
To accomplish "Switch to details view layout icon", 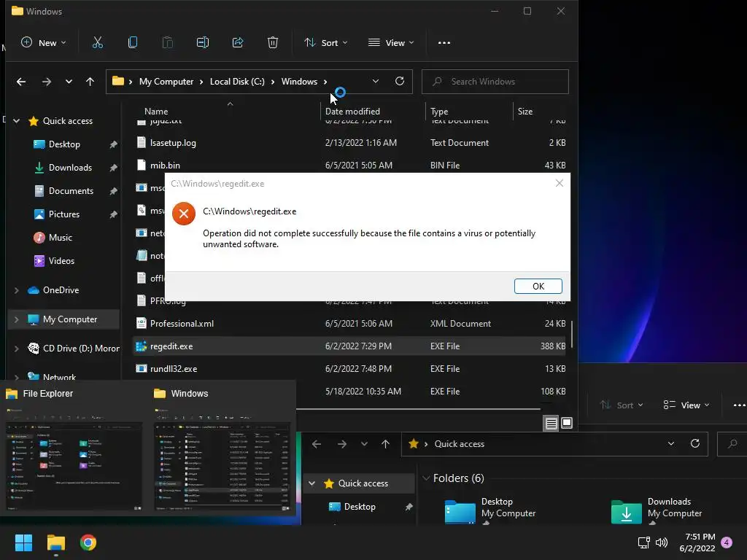I will (551, 423).
